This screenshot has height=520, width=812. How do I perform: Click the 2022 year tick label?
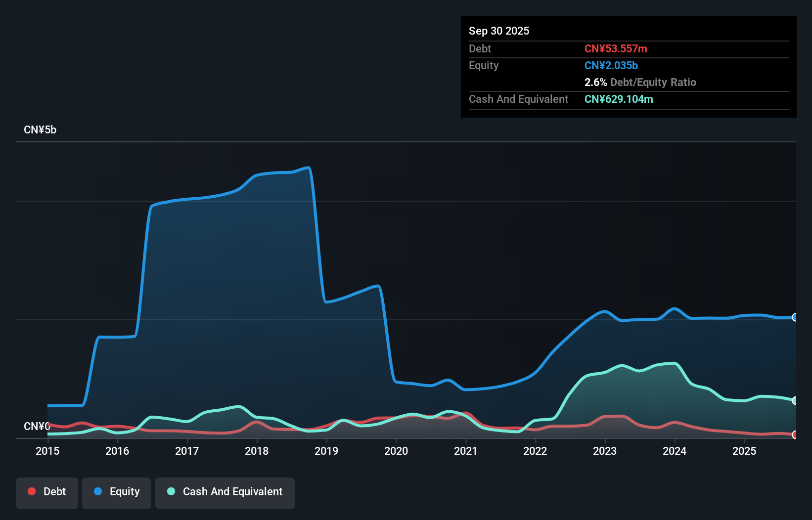(535, 451)
